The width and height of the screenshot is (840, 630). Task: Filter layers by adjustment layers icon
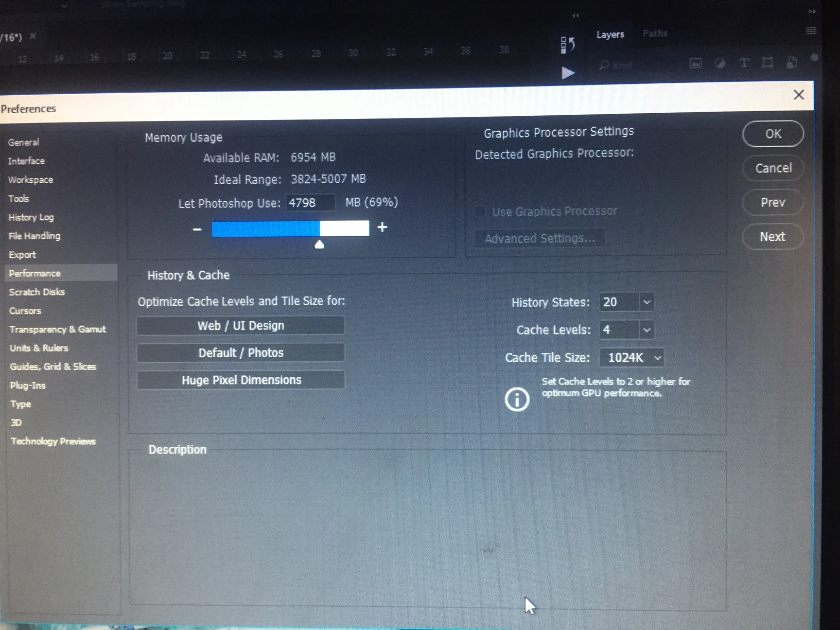click(x=720, y=63)
